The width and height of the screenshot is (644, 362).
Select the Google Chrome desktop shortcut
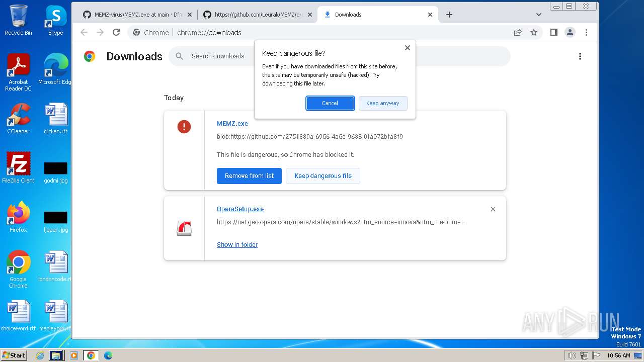pos(18,269)
